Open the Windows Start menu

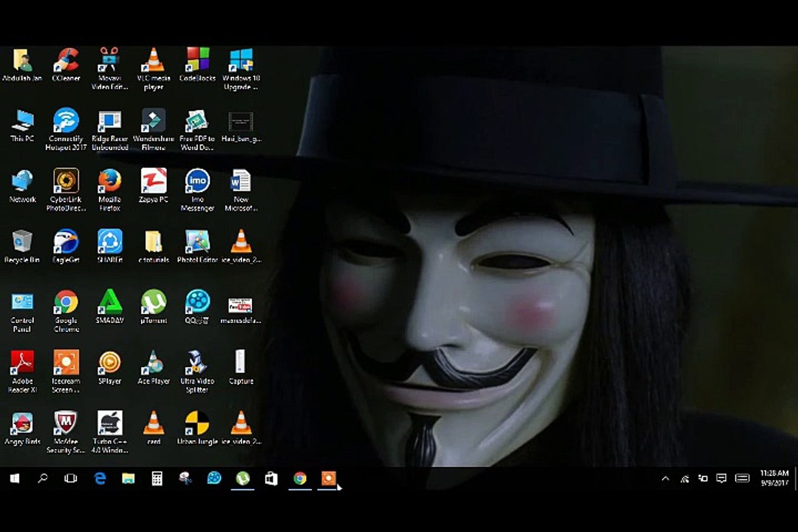pyautogui.click(x=14, y=479)
